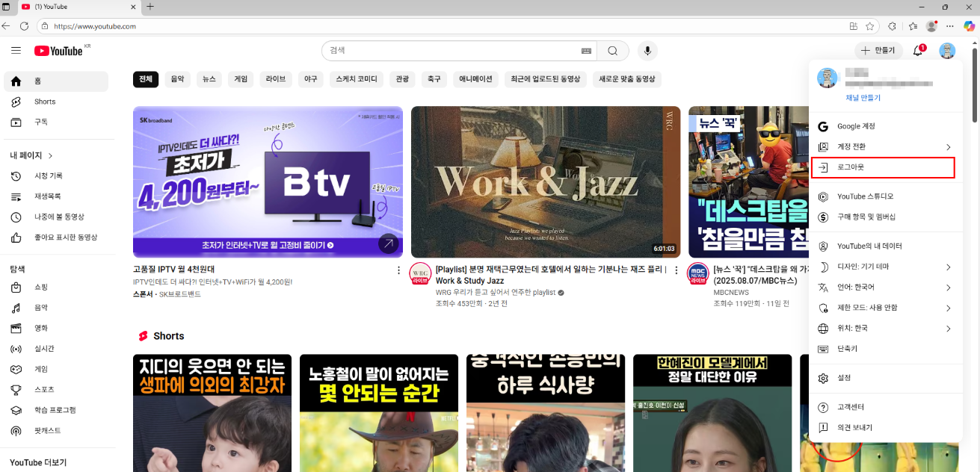Open Shorts in the left sidebar
Viewport: 980px width, 472px height.
44,102
